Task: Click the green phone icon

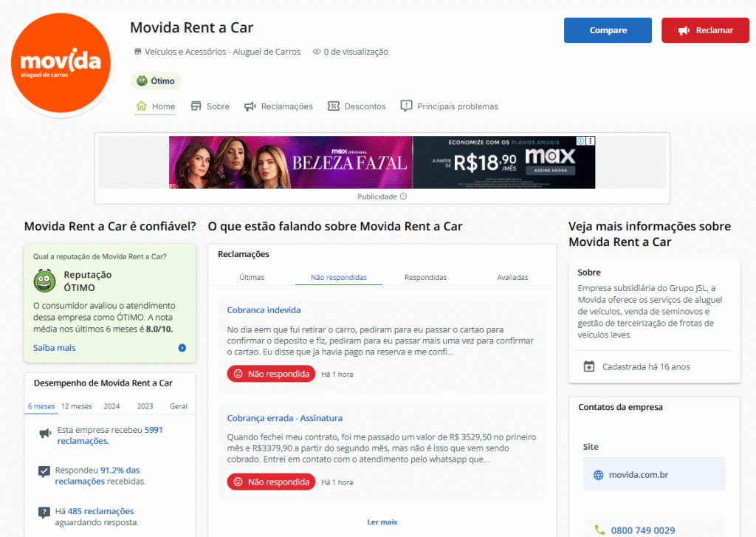Action: click(x=599, y=530)
